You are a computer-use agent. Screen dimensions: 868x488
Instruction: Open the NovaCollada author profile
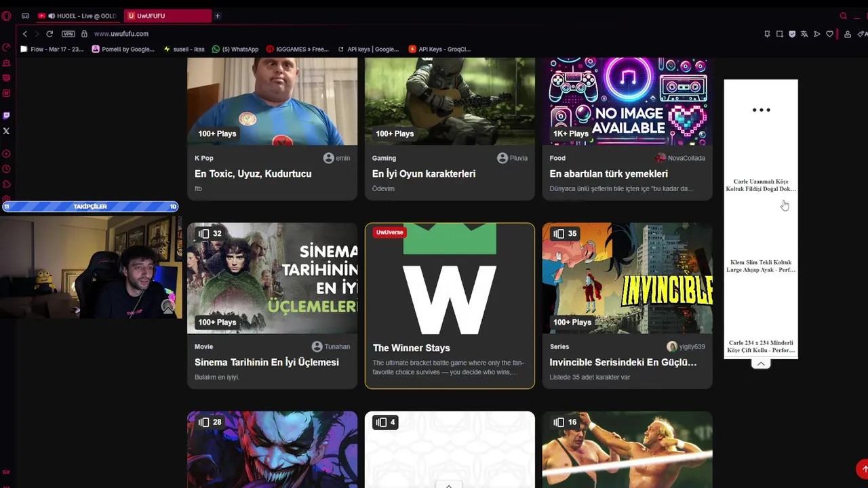pyautogui.click(x=680, y=158)
